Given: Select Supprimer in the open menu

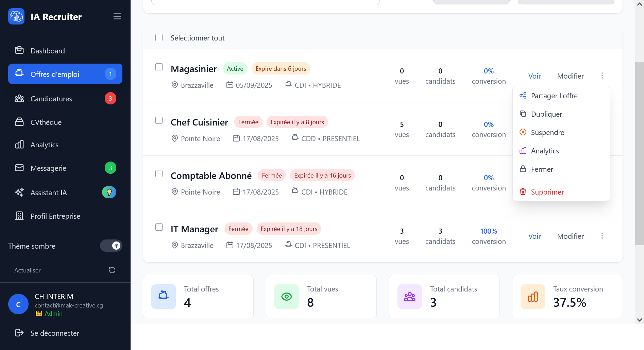Looking at the screenshot, I should (547, 192).
